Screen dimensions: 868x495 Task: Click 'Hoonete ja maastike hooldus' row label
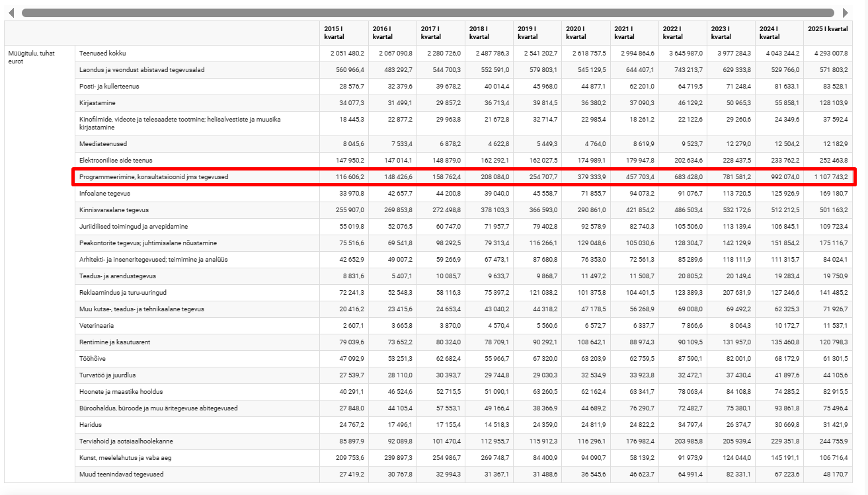[120, 392]
